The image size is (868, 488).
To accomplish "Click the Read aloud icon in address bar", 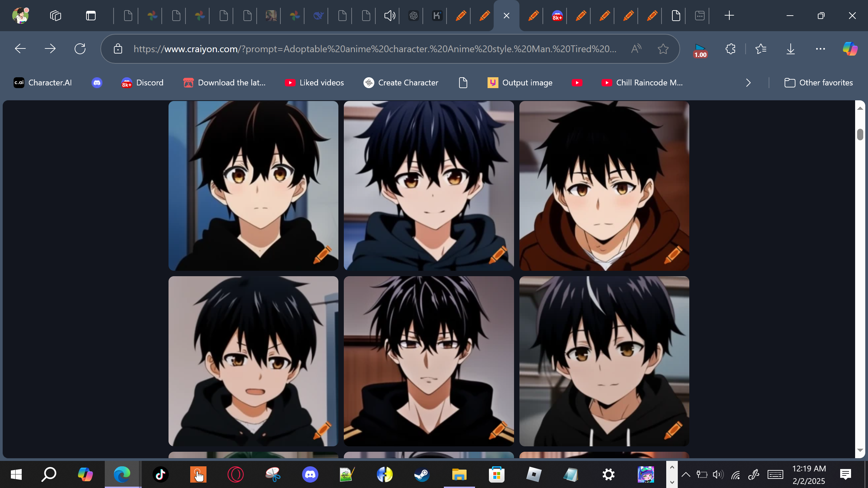I will pyautogui.click(x=636, y=49).
